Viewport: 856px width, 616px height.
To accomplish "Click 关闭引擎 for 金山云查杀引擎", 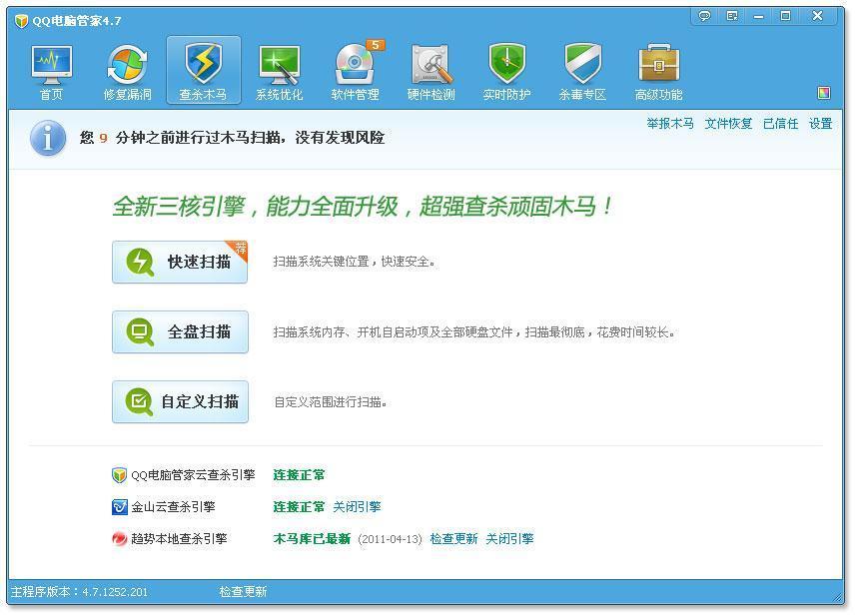I will [357, 507].
